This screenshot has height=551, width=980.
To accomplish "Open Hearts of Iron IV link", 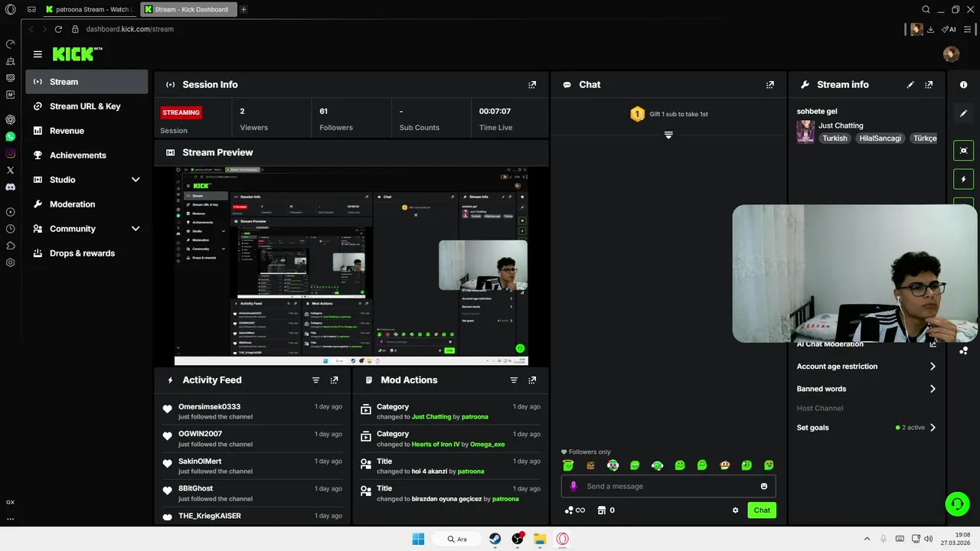I will (x=436, y=445).
